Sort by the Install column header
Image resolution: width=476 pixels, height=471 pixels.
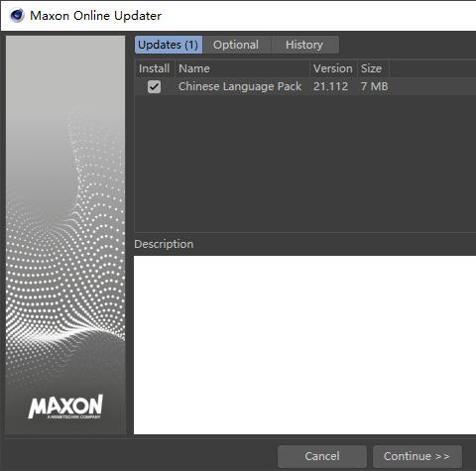[x=155, y=68]
